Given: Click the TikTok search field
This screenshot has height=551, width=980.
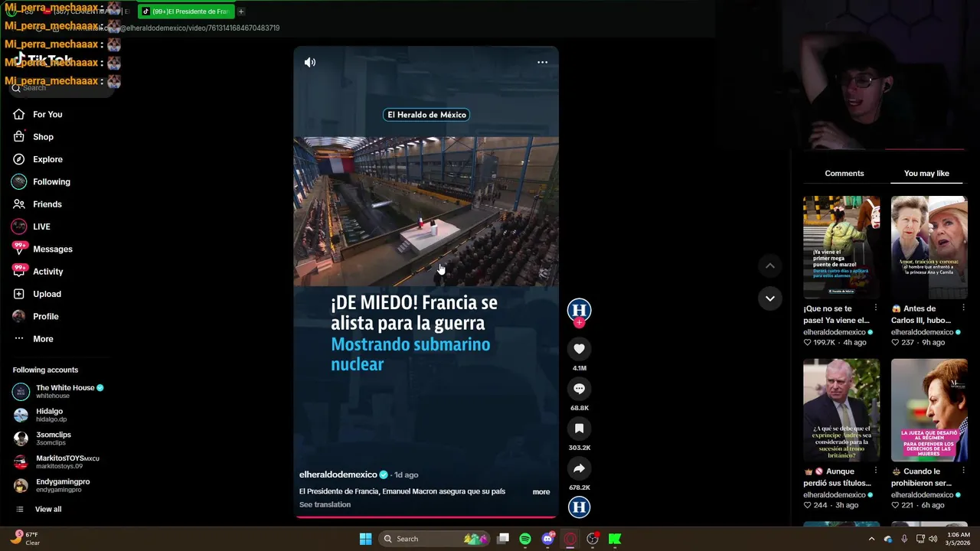Looking at the screenshot, I should coord(61,88).
